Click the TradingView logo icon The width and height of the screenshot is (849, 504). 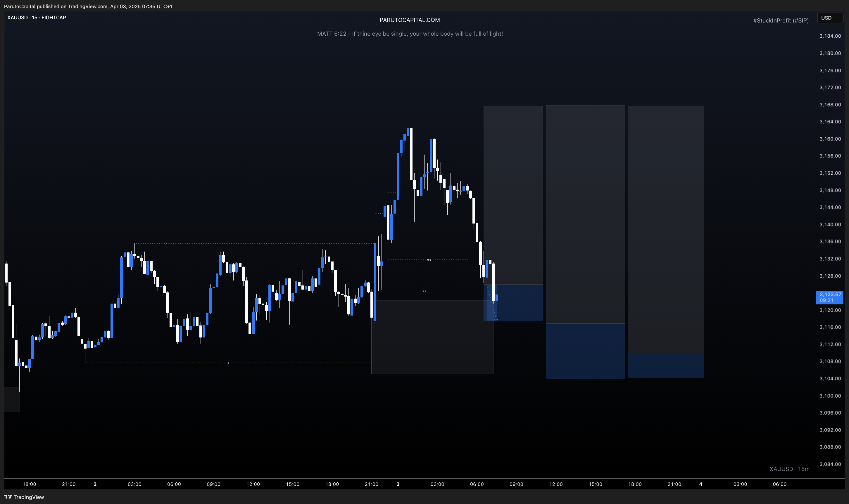coord(8,496)
